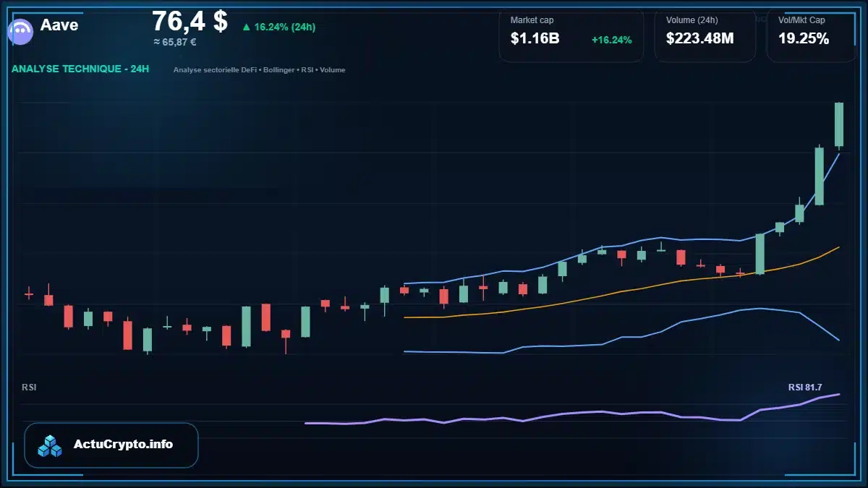Click the orange Bollinger middle band line
868x488 pixels.
pos(621,291)
